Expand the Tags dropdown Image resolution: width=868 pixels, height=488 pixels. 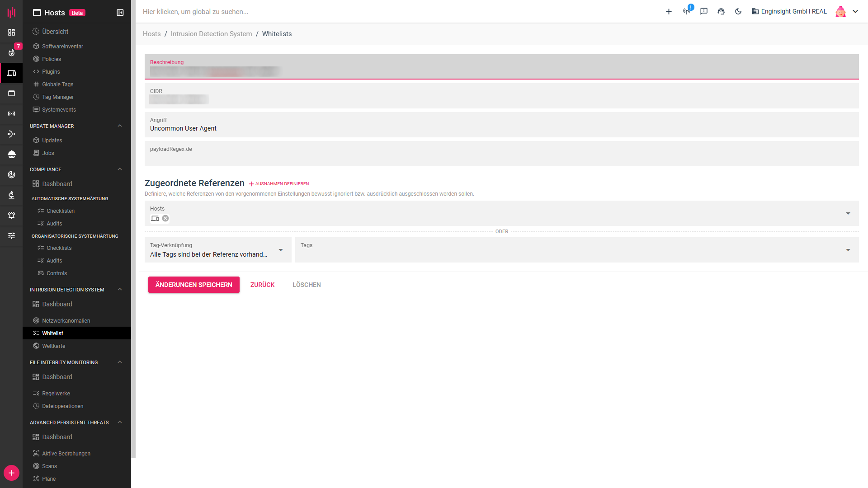848,250
